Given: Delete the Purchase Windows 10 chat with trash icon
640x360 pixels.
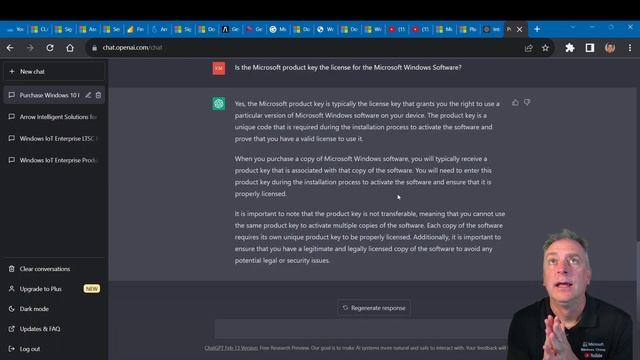Looking at the screenshot, I should coord(98,95).
